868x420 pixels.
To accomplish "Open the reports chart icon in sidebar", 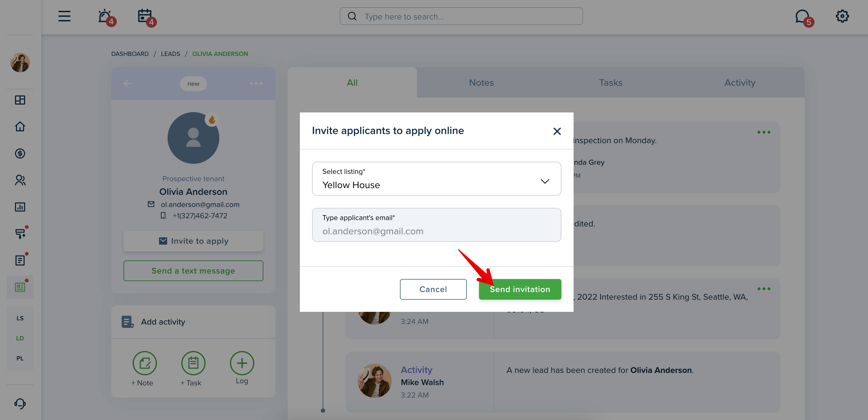I will tap(20, 207).
